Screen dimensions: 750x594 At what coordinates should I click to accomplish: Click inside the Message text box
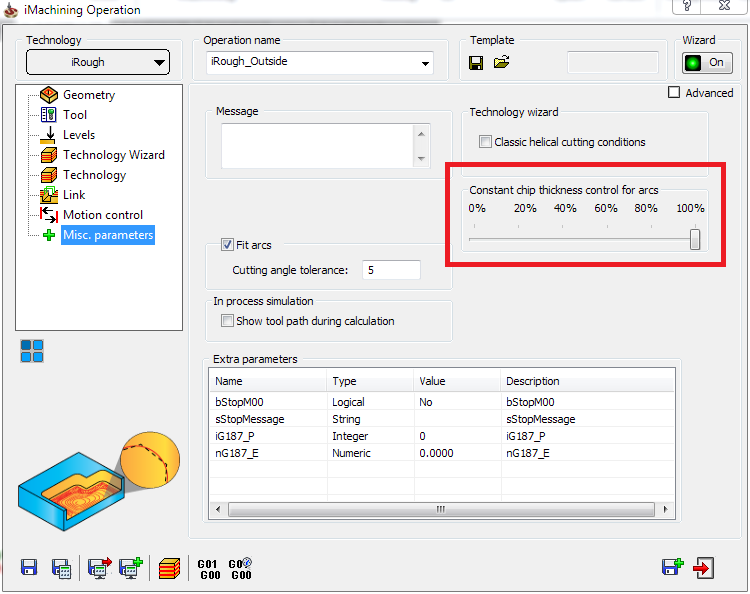(319, 146)
